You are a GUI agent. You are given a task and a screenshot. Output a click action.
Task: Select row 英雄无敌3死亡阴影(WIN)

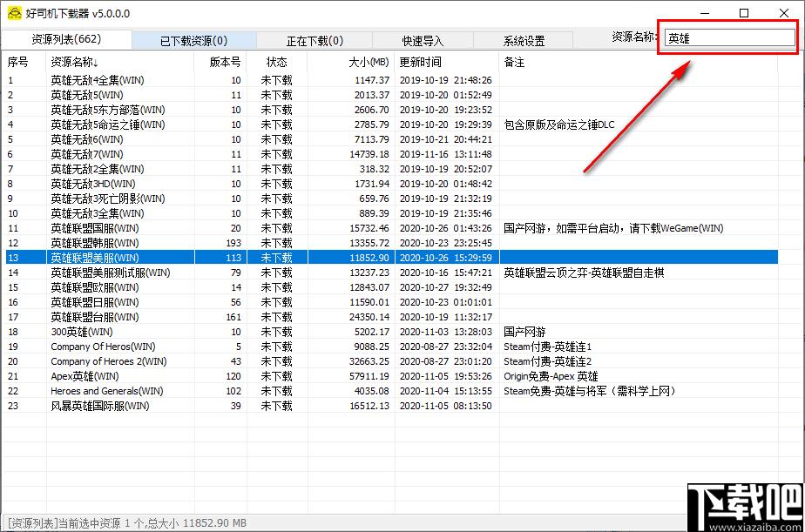pyautogui.click(x=392, y=199)
